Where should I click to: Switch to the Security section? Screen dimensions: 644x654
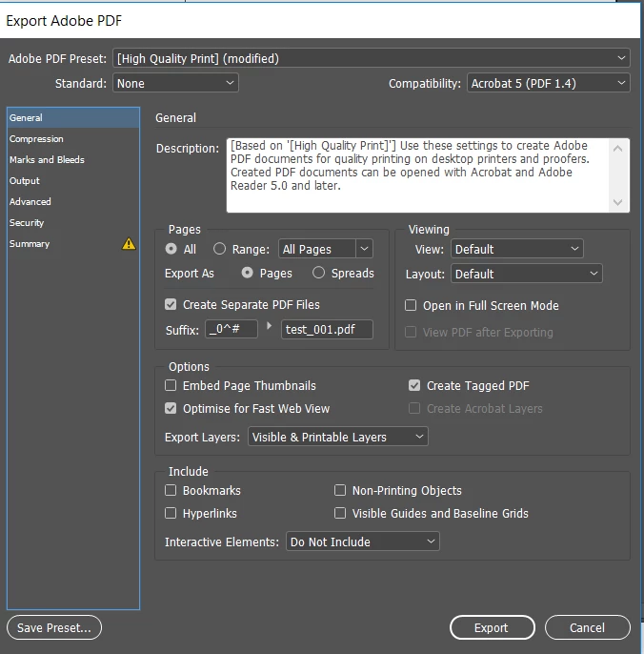[73, 222]
